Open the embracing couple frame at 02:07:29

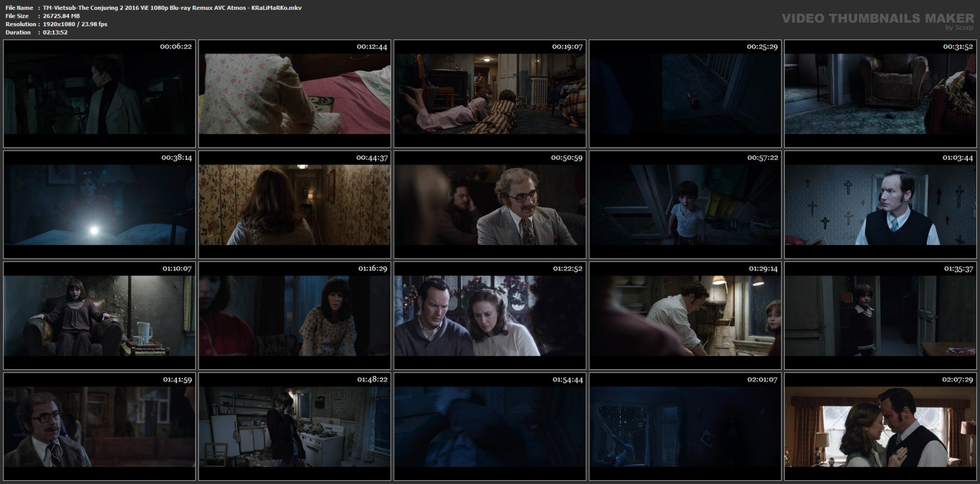(x=880, y=427)
